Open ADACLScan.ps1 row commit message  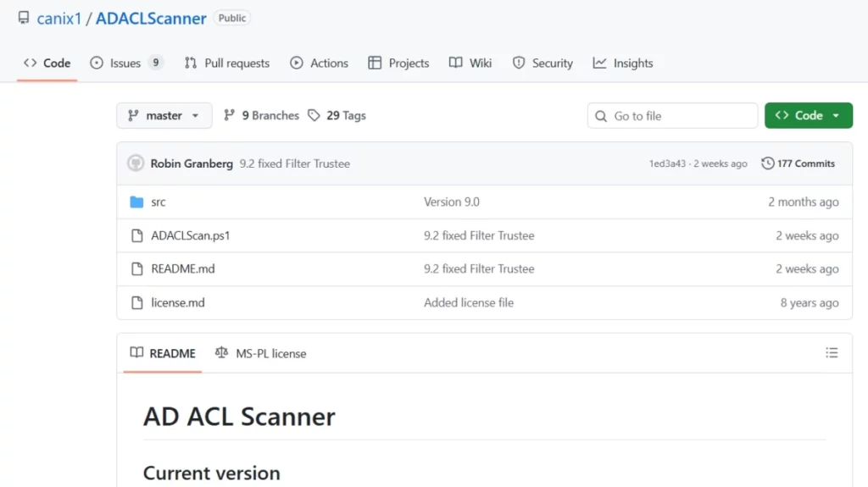tap(479, 235)
